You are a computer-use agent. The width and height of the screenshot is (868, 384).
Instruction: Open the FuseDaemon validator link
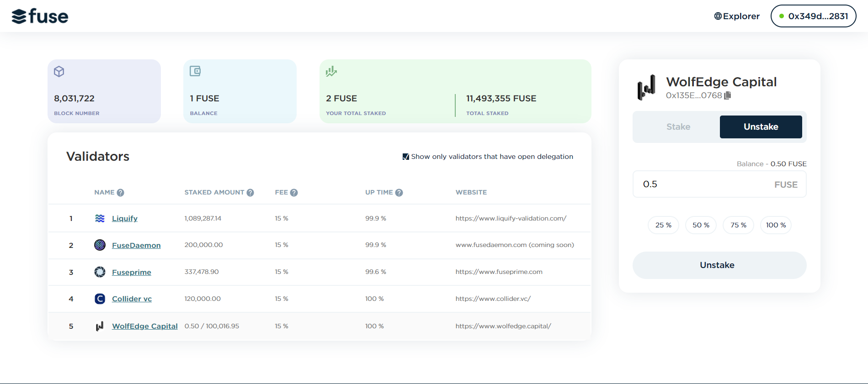136,245
